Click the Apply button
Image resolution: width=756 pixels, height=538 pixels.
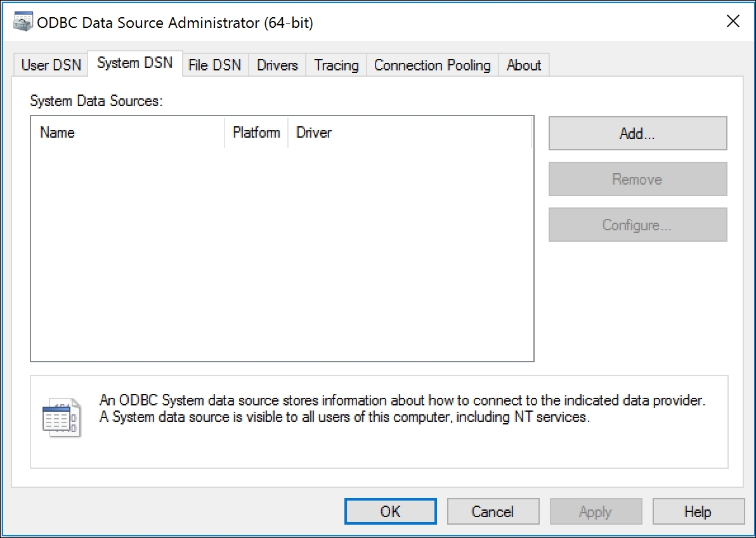(x=596, y=511)
